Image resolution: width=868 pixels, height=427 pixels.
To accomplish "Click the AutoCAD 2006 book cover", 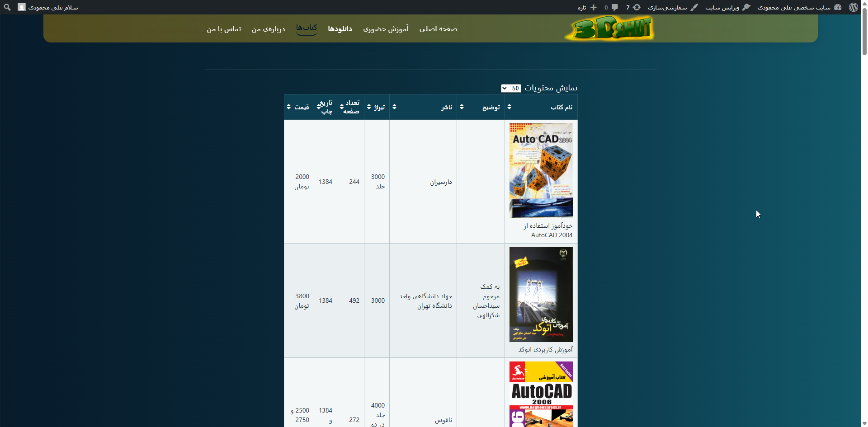I will 541,394.
